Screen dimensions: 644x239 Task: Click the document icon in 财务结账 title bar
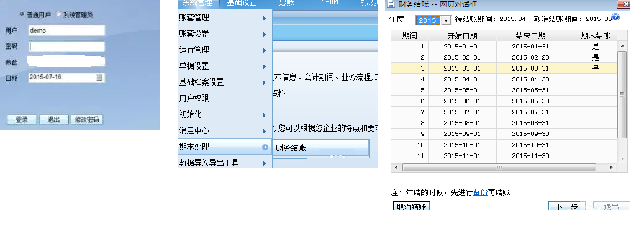(391, 4)
